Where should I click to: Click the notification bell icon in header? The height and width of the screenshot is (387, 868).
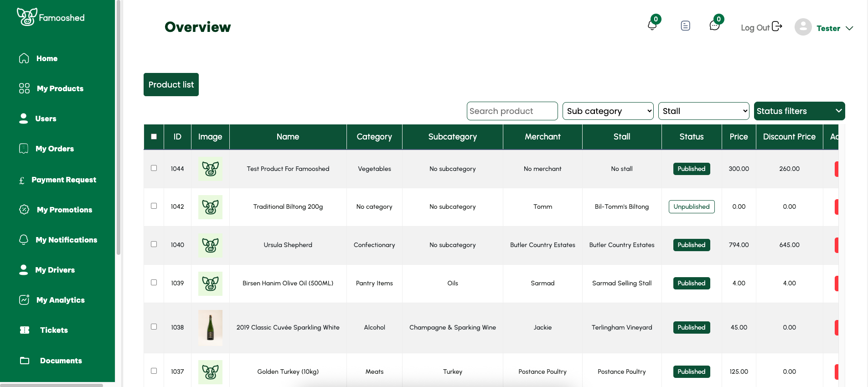point(652,26)
